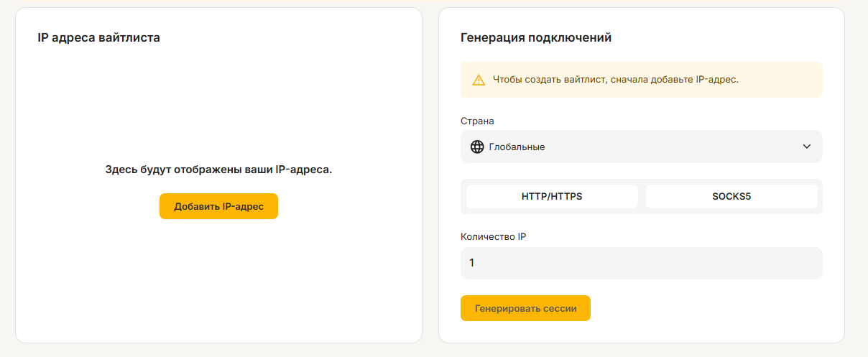Switch protocol to SOCKS5
Screen dimensions: 868x357
click(731, 196)
